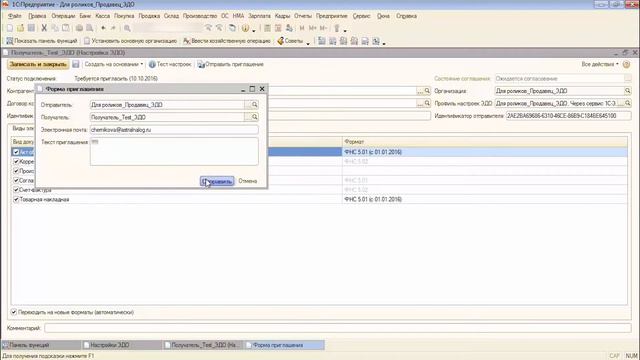Image resolution: width=640 pixels, height=360 pixels.
Task: Open the Операции menu
Action: coord(63,16)
